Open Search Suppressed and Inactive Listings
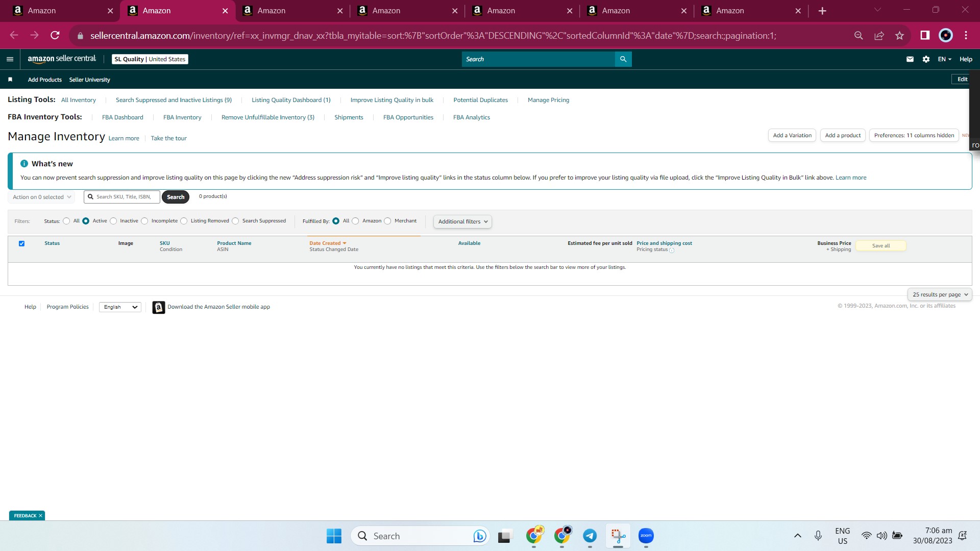This screenshot has width=980, height=551. point(174,101)
